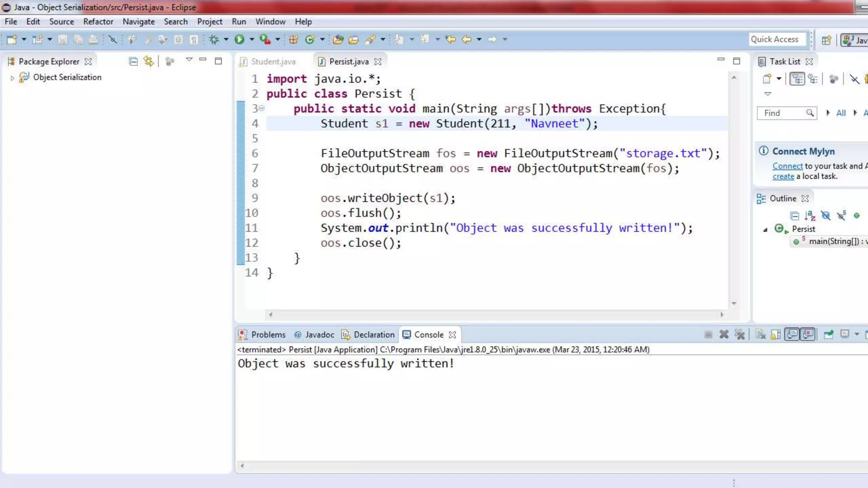Click the green Run button in toolbar
This screenshot has width=868, height=488.
point(239,39)
